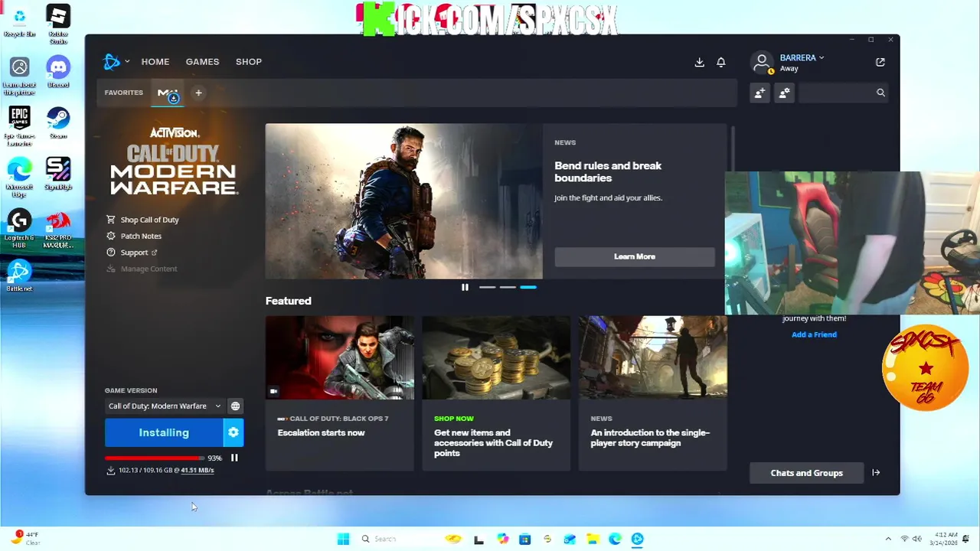Open install settings gear next to Installing

[234, 432]
